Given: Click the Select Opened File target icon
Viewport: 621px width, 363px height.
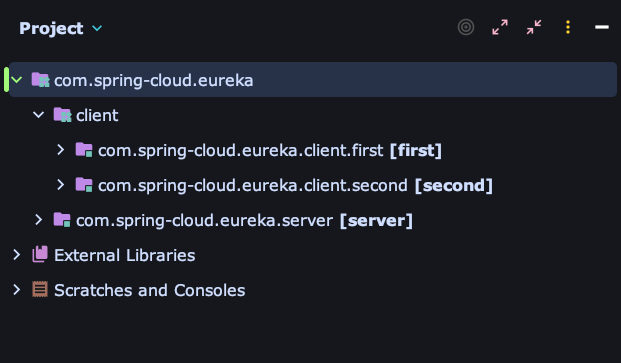Looking at the screenshot, I should 466,27.
